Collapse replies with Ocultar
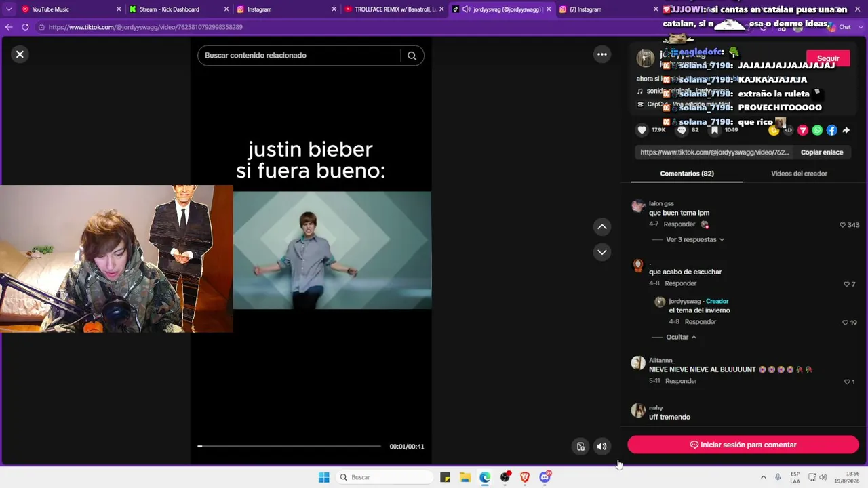868x488 pixels. [x=681, y=337]
